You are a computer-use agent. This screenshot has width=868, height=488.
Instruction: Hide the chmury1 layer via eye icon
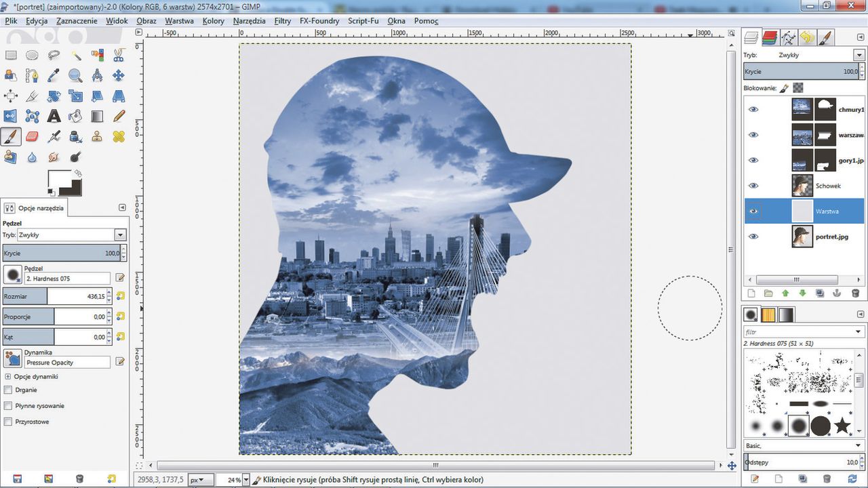[753, 109]
